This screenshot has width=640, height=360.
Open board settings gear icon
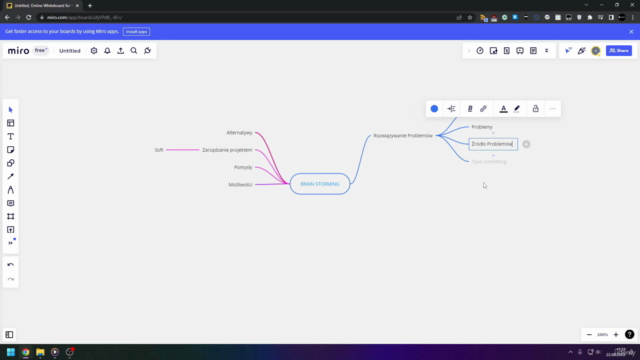tap(94, 51)
